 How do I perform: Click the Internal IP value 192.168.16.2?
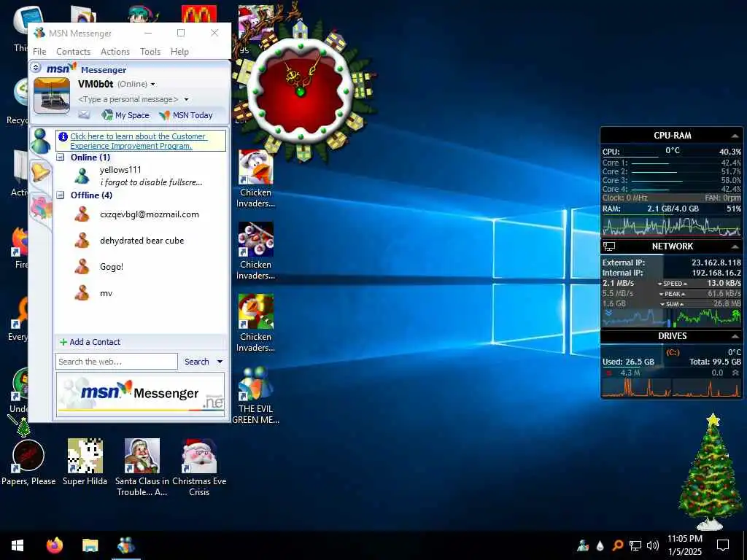(716, 273)
